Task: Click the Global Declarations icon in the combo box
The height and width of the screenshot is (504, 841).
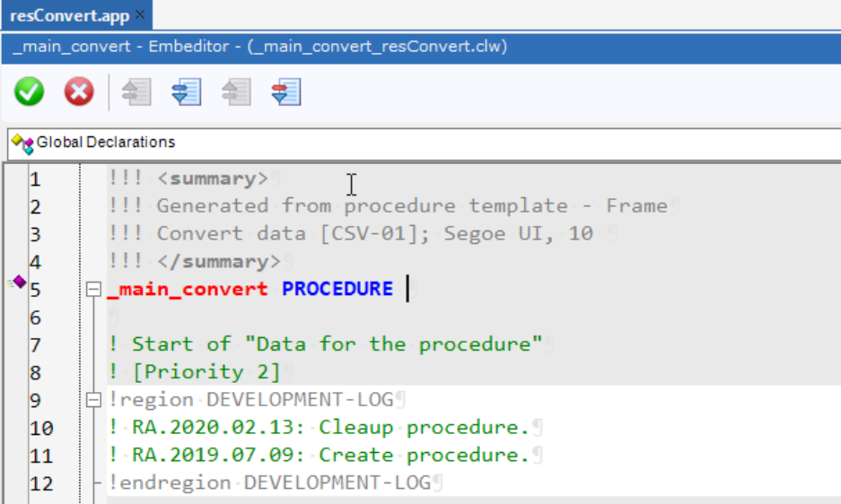Action: [x=22, y=143]
